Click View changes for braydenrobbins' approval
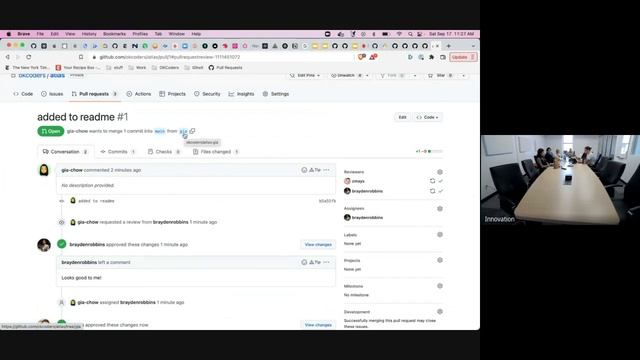640x360 pixels. coord(318,244)
